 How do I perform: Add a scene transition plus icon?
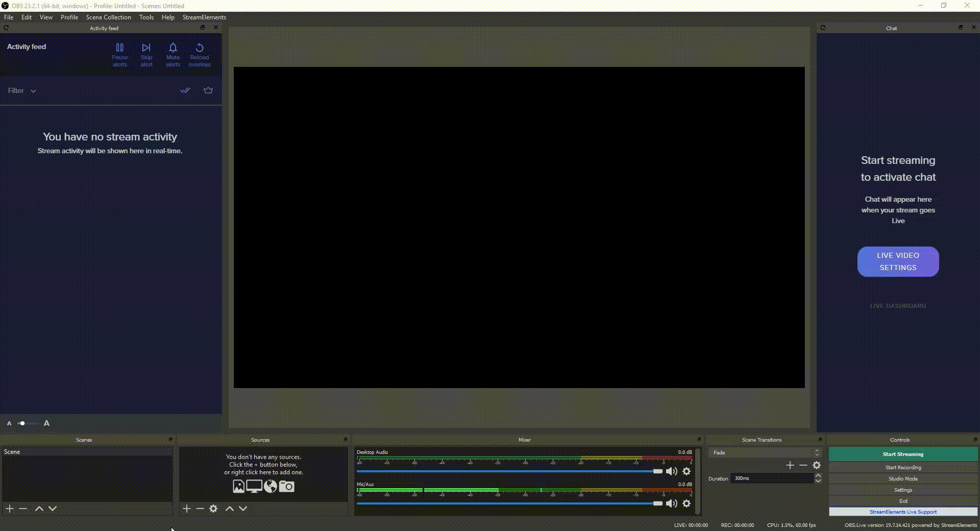coord(790,465)
